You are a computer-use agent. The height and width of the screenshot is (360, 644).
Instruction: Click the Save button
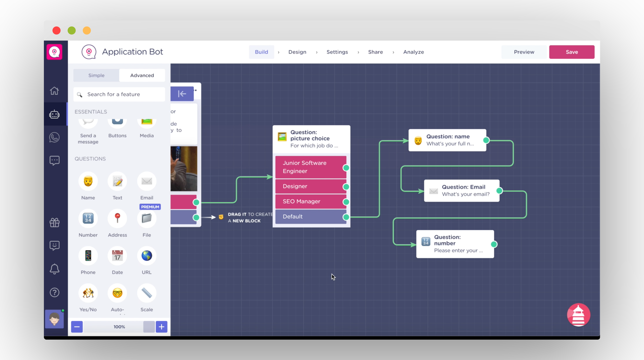572,52
